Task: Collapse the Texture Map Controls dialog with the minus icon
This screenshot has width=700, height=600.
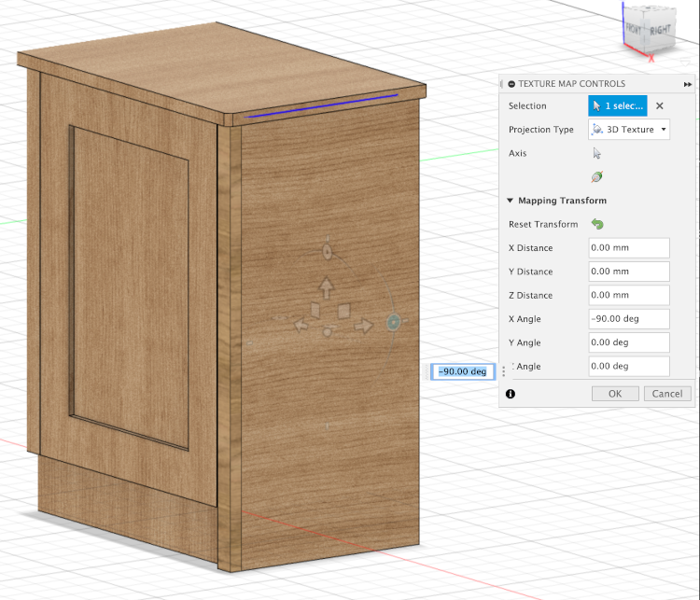Action: click(x=511, y=84)
